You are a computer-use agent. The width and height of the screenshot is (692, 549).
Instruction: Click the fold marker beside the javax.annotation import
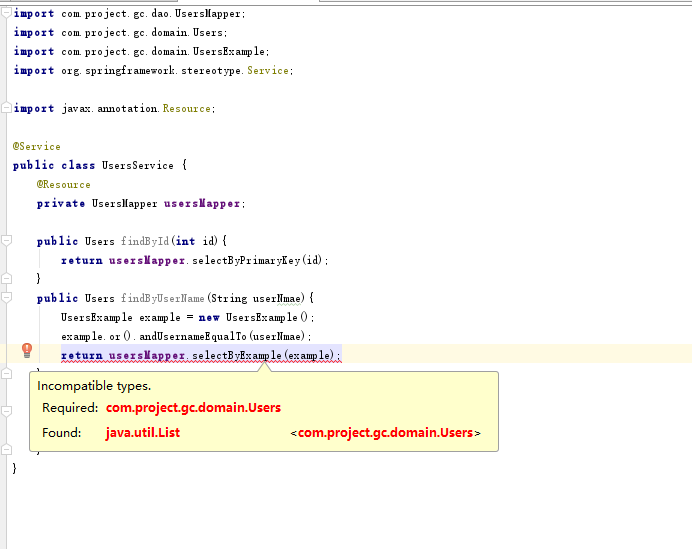coord(6,108)
